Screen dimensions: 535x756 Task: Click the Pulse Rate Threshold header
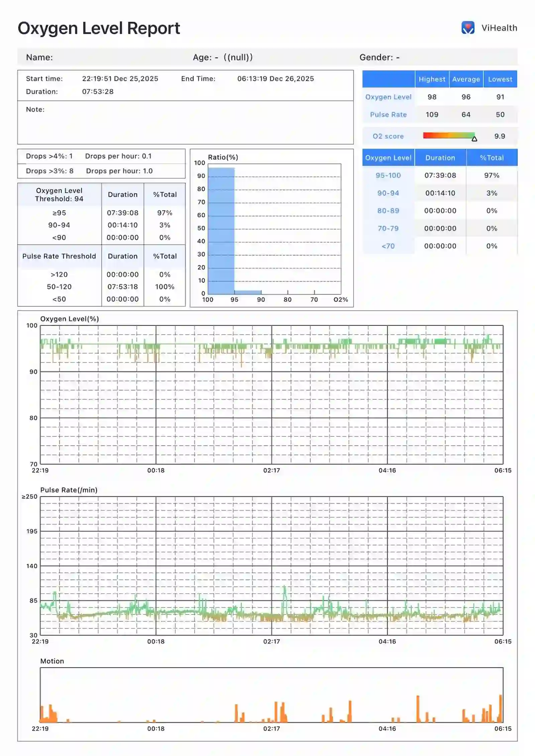[x=59, y=256]
